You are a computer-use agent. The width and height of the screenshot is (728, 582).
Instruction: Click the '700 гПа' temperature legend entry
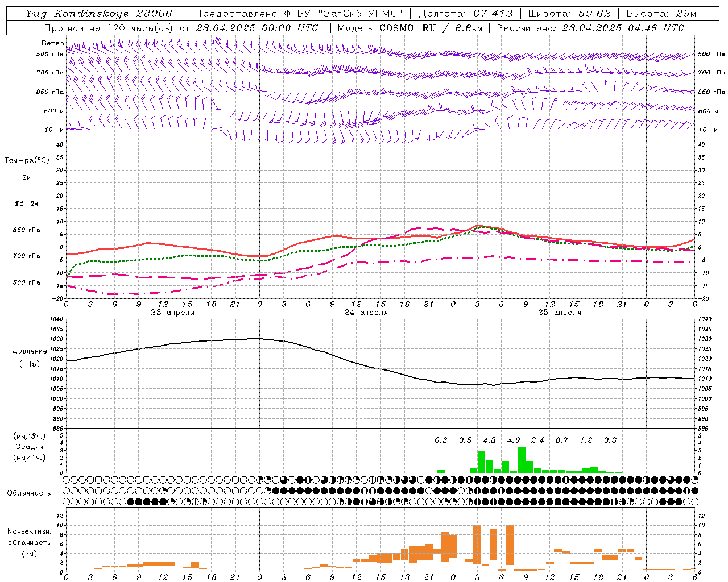point(26,256)
